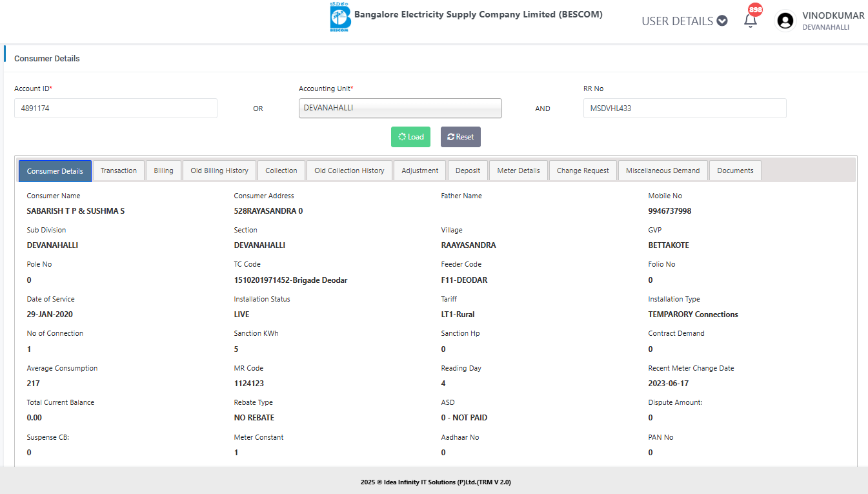Open the Deposit tab
868x494 pixels.
click(x=468, y=170)
